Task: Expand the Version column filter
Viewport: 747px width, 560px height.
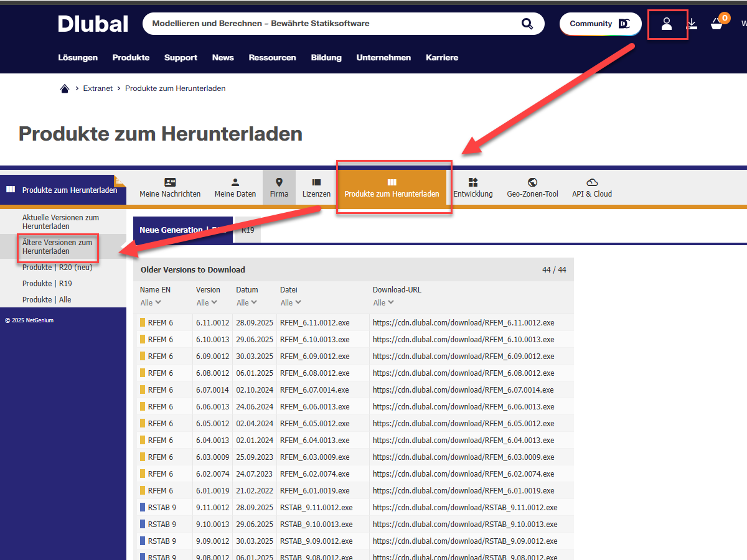Action: (x=207, y=302)
